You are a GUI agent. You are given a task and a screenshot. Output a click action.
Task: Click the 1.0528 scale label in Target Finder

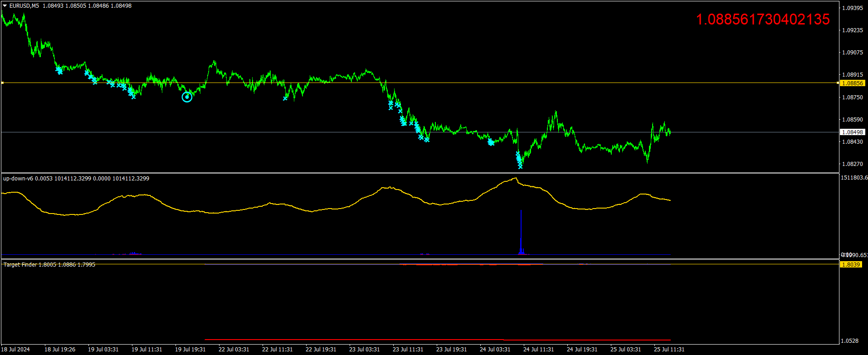(x=851, y=340)
